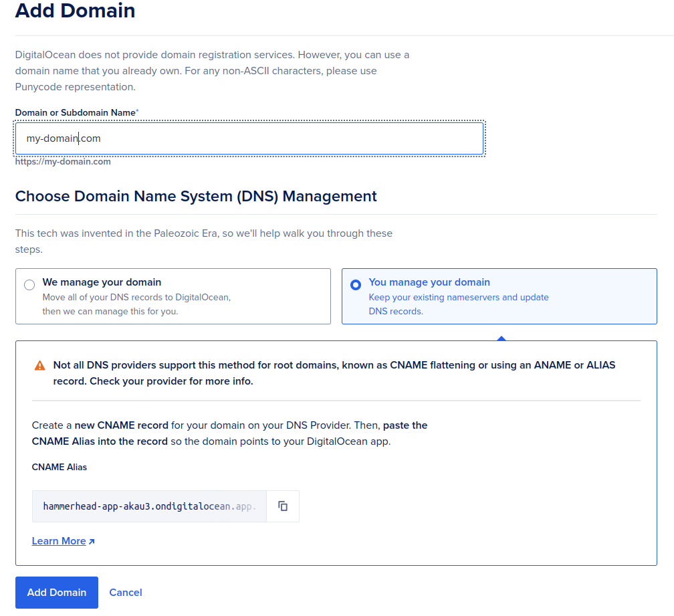Open the Learn More link
The height and width of the screenshot is (616, 674).
[58, 540]
